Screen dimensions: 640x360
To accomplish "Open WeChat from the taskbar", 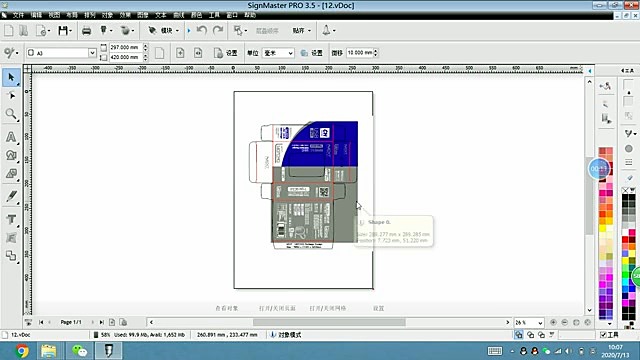I will pos(80,351).
